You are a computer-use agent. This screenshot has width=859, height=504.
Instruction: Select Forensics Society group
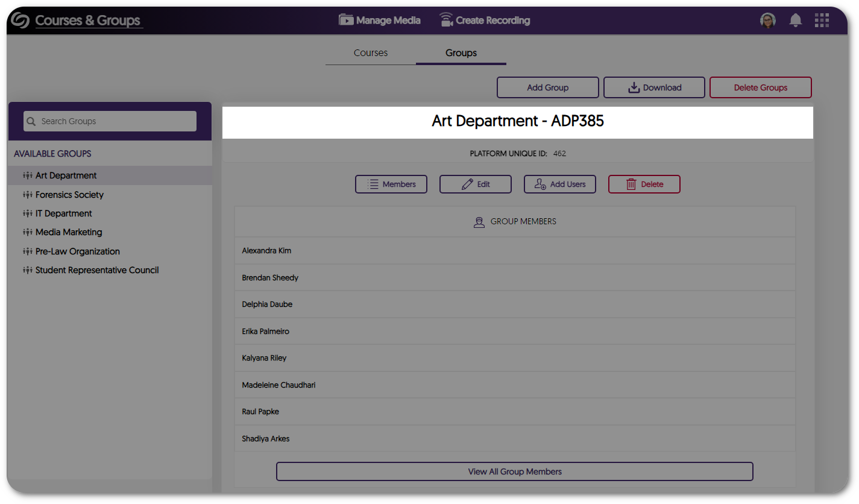point(69,195)
